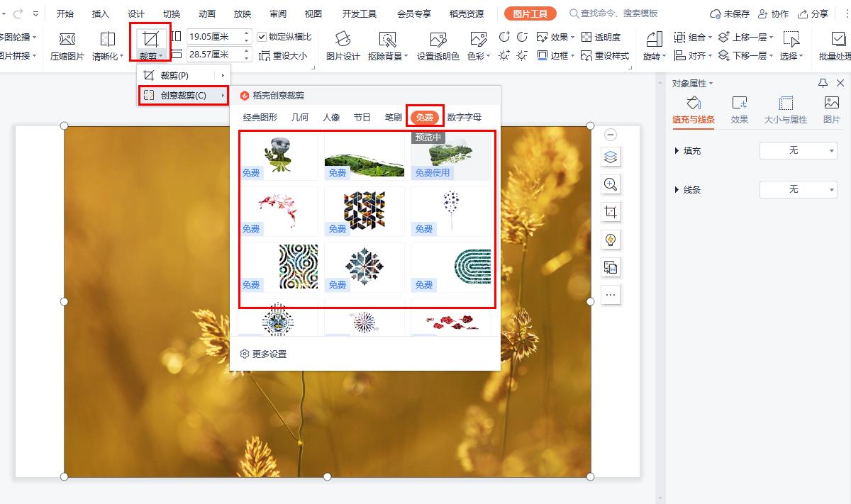Click the floating lightbulb idea icon
Screen dimensions: 851x504
pos(611,240)
